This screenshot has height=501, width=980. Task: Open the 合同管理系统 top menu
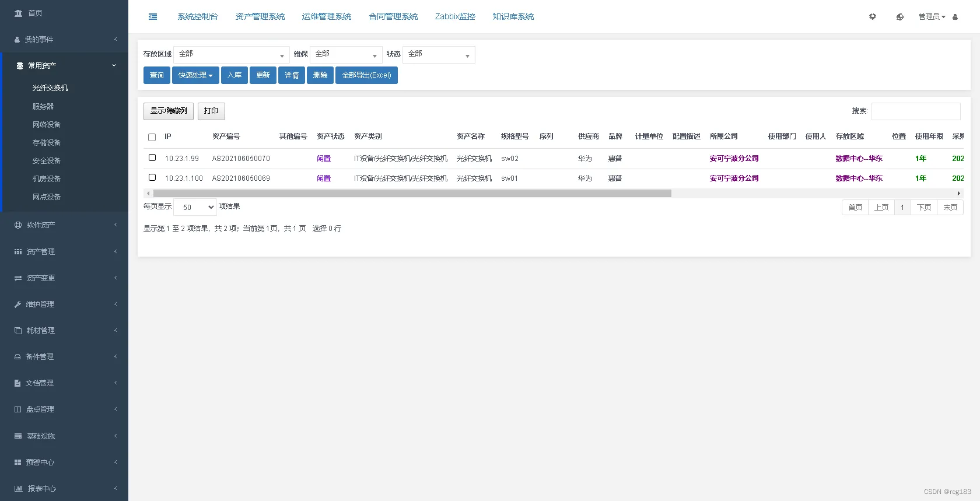(393, 16)
